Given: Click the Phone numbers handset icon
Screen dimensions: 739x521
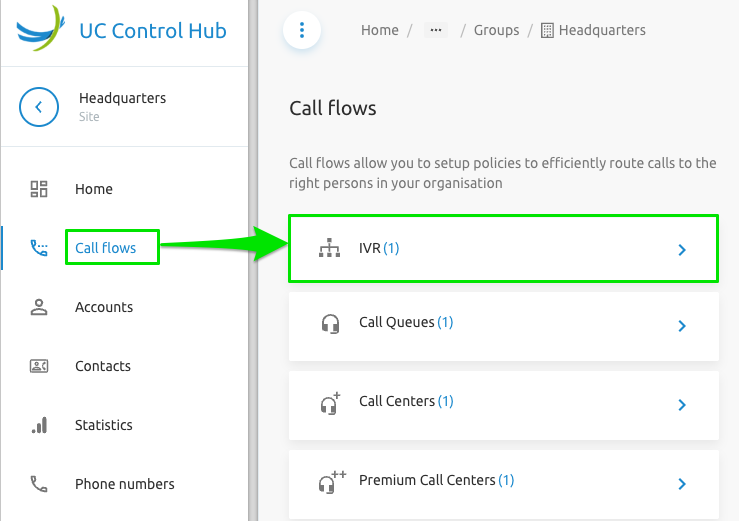Looking at the screenshot, I should coord(39,484).
